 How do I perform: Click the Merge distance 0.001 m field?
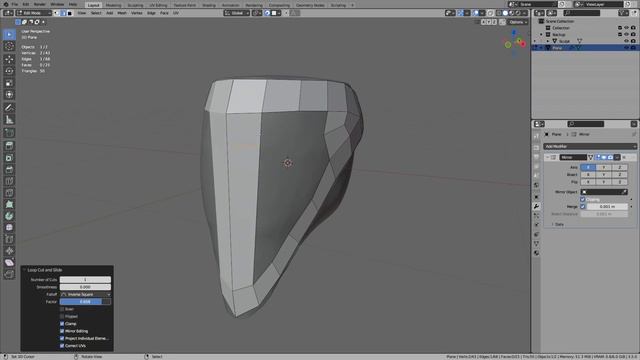[607, 207]
